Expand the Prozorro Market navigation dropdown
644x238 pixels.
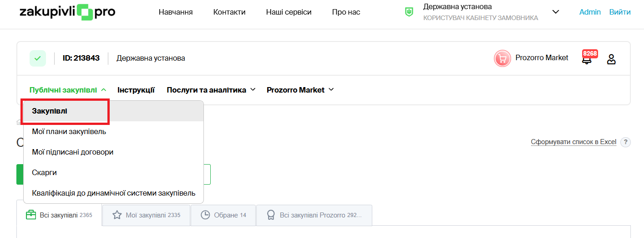pos(300,90)
